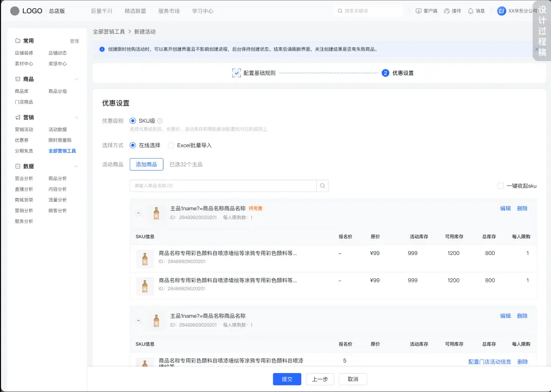
Task: Open 营业分析 in sidebar
Action: 24,179
